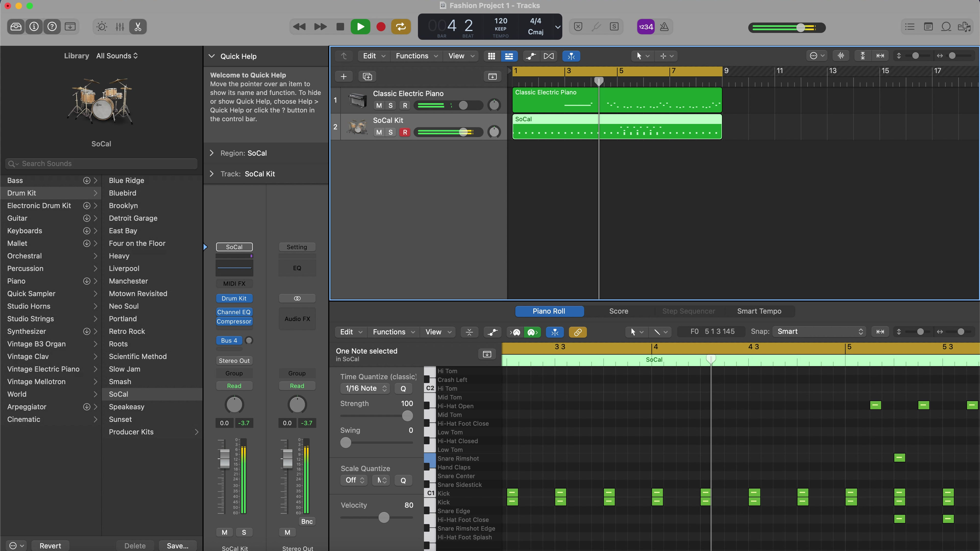This screenshot has height=551, width=980.
Task: Mute the Classic Electric Piano track
Action: (x=379, y=105)
